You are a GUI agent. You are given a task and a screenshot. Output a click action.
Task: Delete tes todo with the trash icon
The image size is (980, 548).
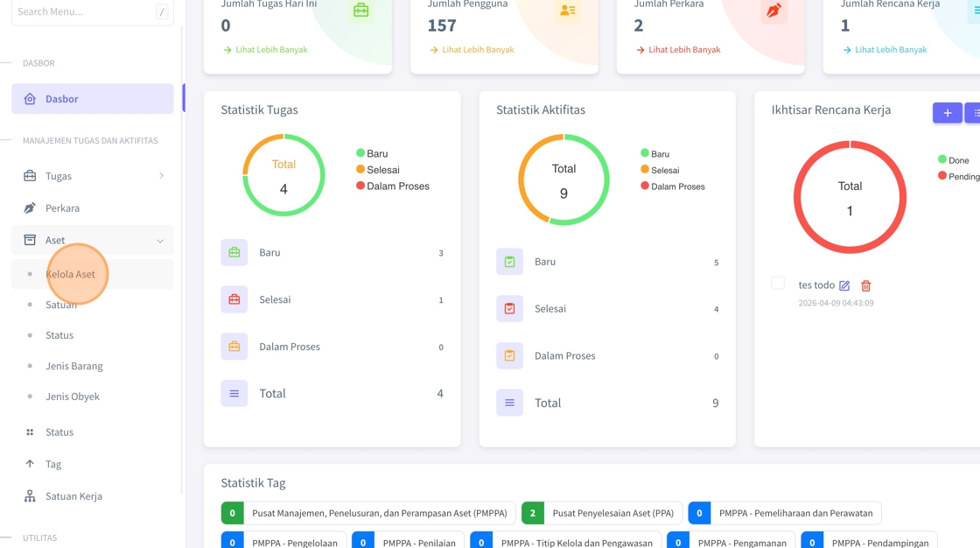(865, 286)
